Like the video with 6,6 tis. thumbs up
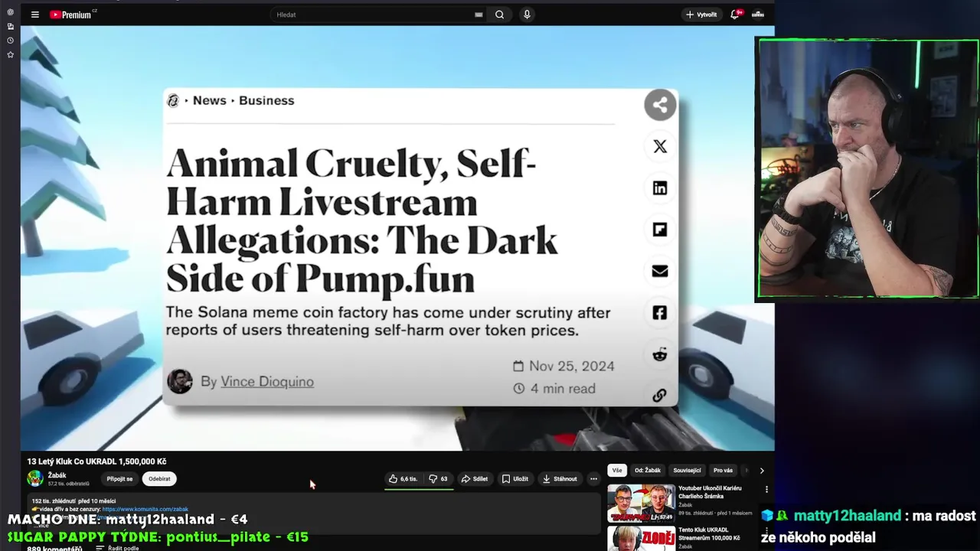 (403, 479)
